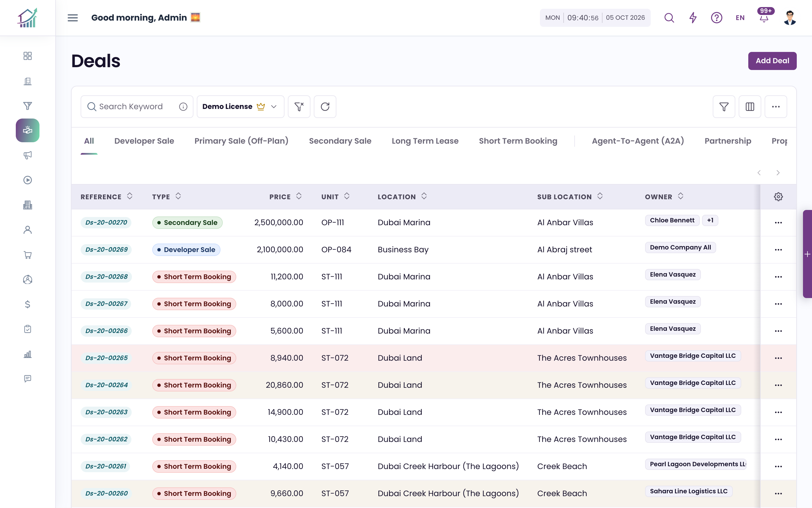Open the company buildings sidebar icon

(x=28, y=205)
